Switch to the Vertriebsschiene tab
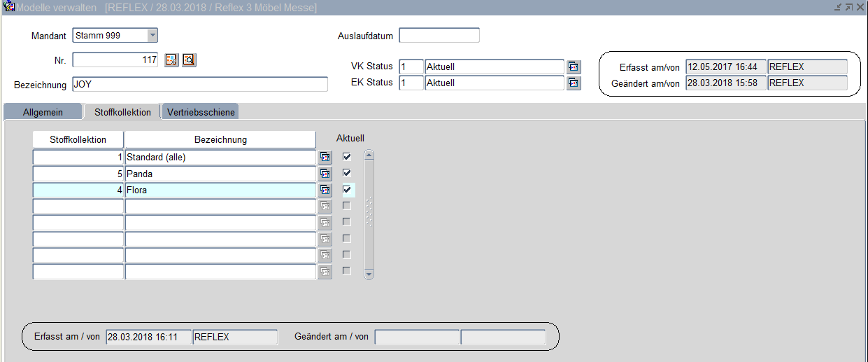The height and width of the screenshot is (362, 868). pos(201,112)
